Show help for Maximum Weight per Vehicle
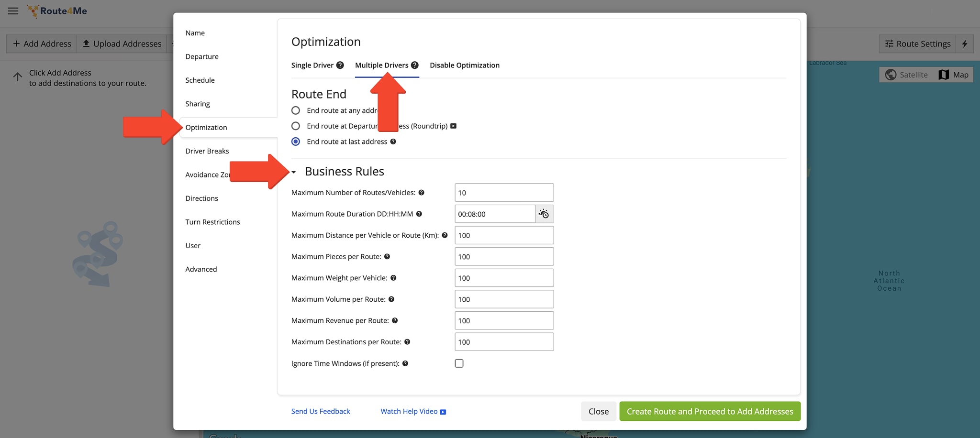The width and height of the screenshot is (980, 438). click(393, 278)
